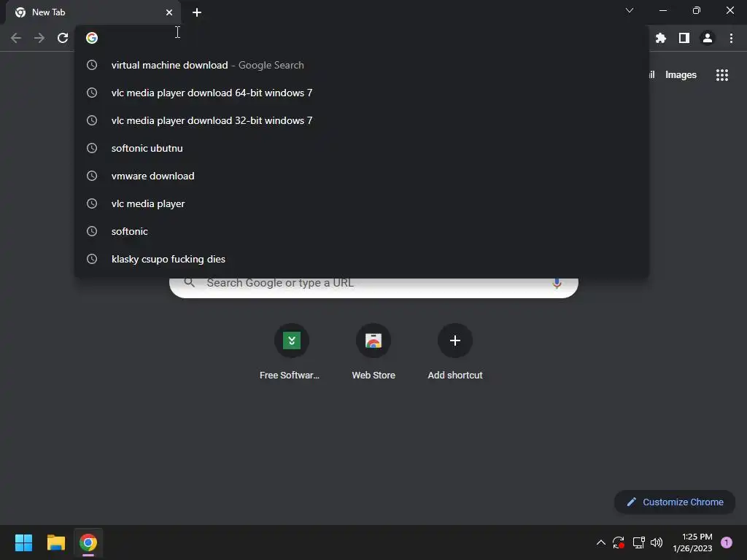Viewport: 747px width, 560px height.
Task: Click the Google icon in the address bar
Action: click(92, 38)
